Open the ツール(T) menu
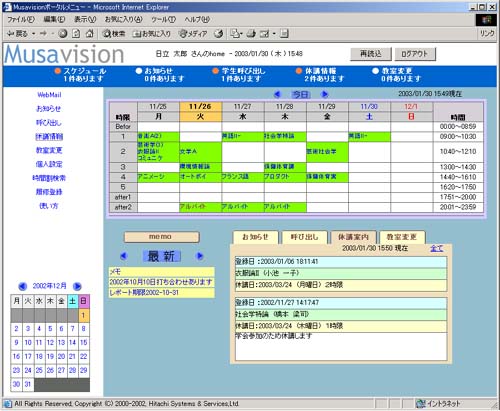 point(163,19)
